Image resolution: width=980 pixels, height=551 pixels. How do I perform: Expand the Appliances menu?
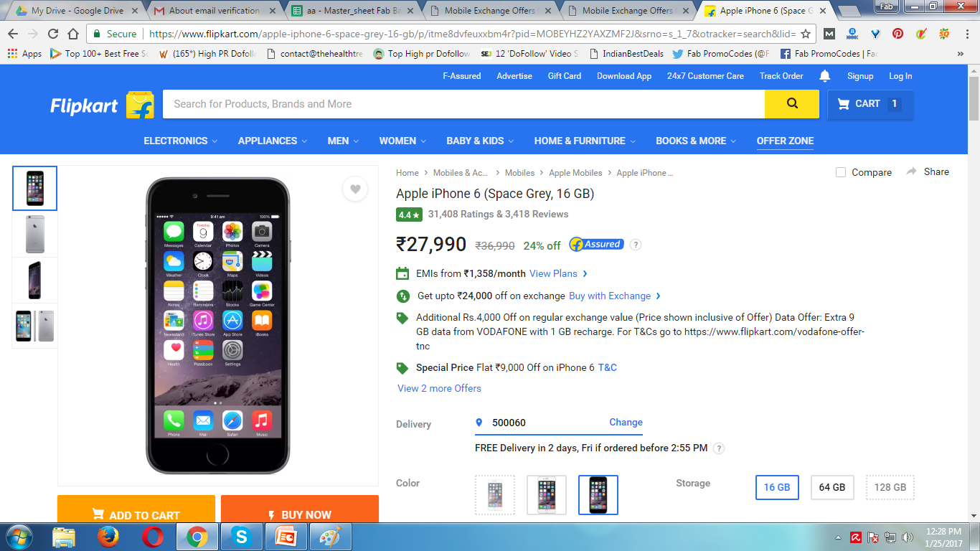(273, 141)
